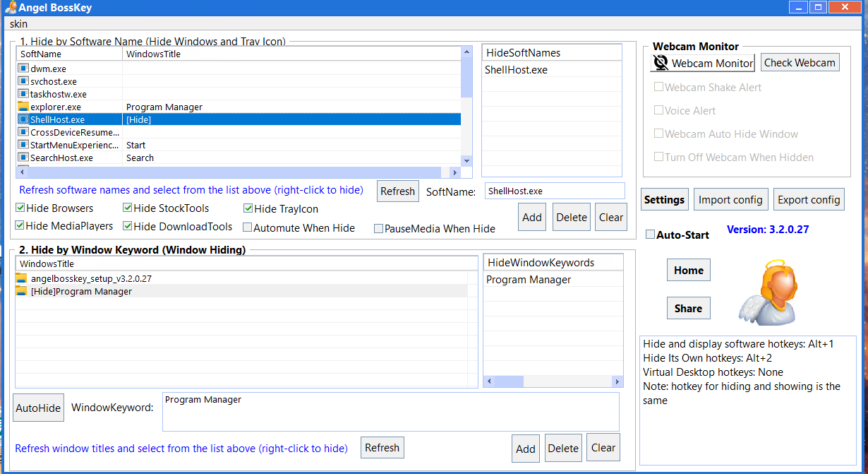Click the dwm.exe process icon
Image resolution: width=868 pixels, height=474 pixels.
[x=23, y=69]
